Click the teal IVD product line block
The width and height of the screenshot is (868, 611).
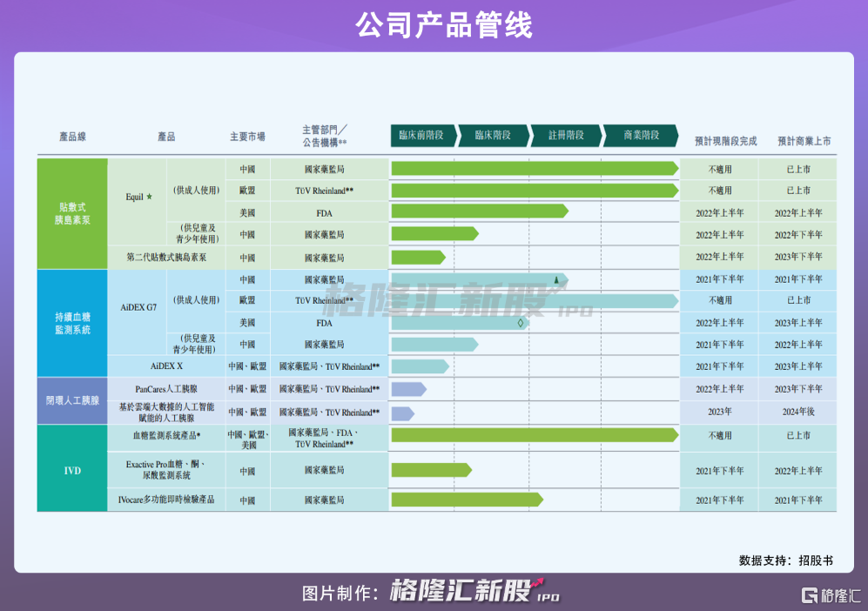[72, 470]
